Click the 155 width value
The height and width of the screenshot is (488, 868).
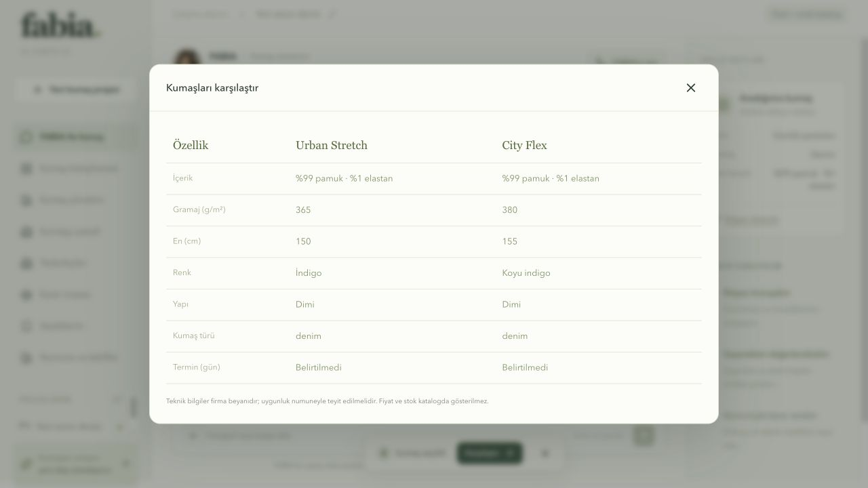coord(510,241)
